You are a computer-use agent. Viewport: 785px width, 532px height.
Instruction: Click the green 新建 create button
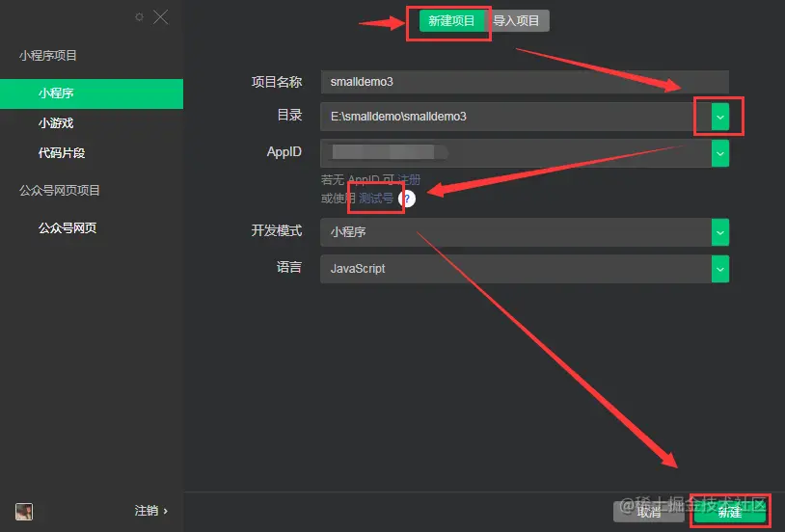[x=730, y=512]
